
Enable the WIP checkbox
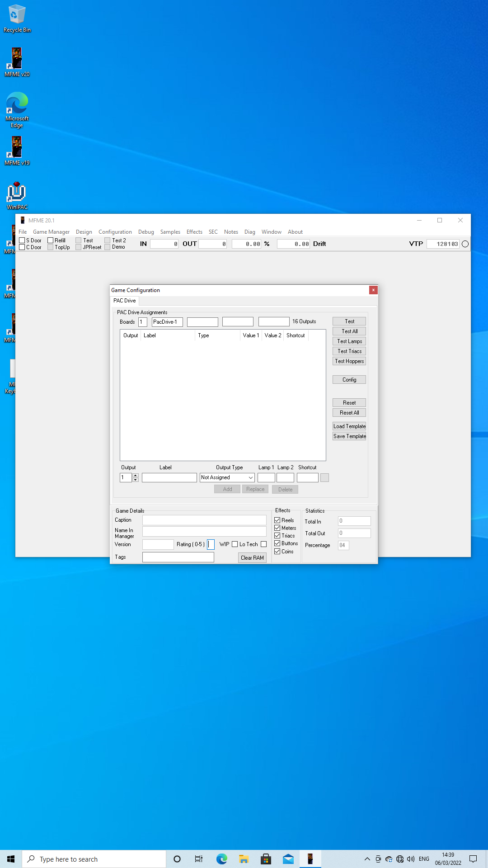[x=235, y=544]
